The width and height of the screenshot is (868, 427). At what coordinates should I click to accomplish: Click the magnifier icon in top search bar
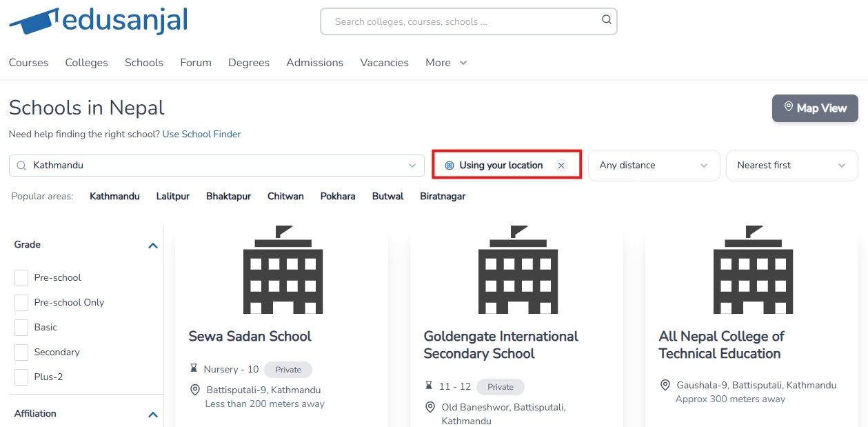coord(606,20)
